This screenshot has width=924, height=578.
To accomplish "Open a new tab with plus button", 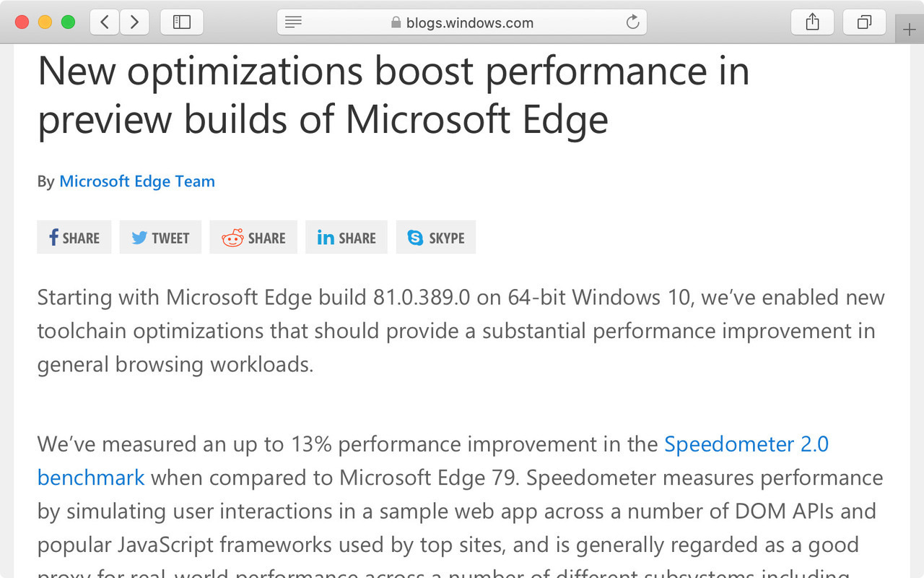I will 909,30.
